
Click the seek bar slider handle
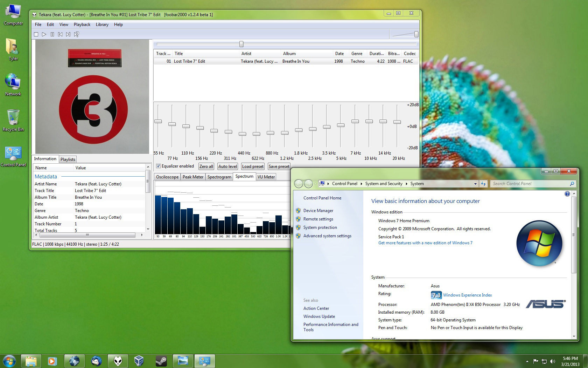tap(241, 44)
